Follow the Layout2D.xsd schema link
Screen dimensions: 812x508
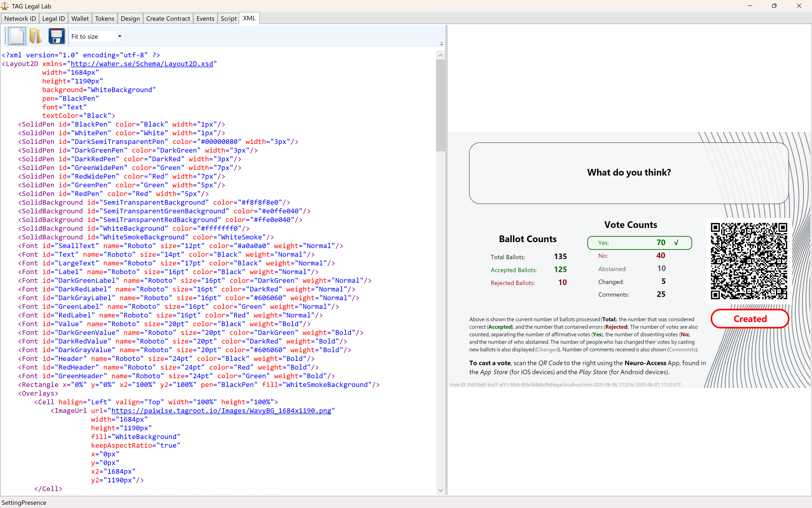[x=142, y=63]
